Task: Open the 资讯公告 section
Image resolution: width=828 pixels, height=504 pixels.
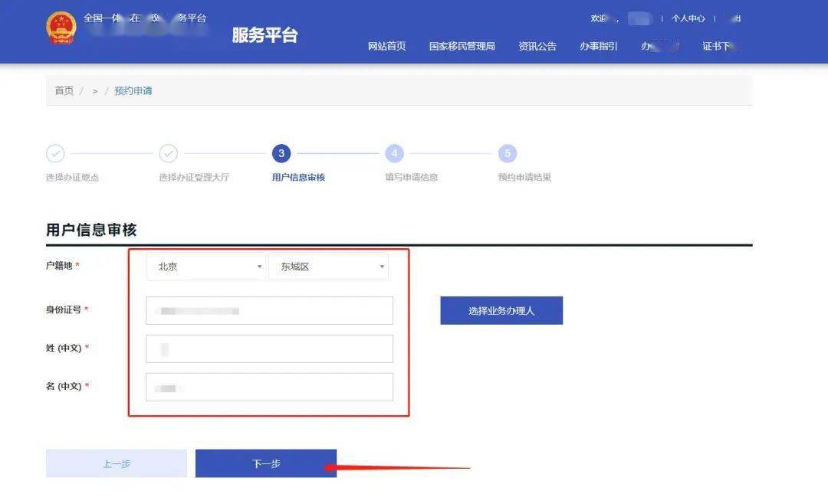Action: 537,46
